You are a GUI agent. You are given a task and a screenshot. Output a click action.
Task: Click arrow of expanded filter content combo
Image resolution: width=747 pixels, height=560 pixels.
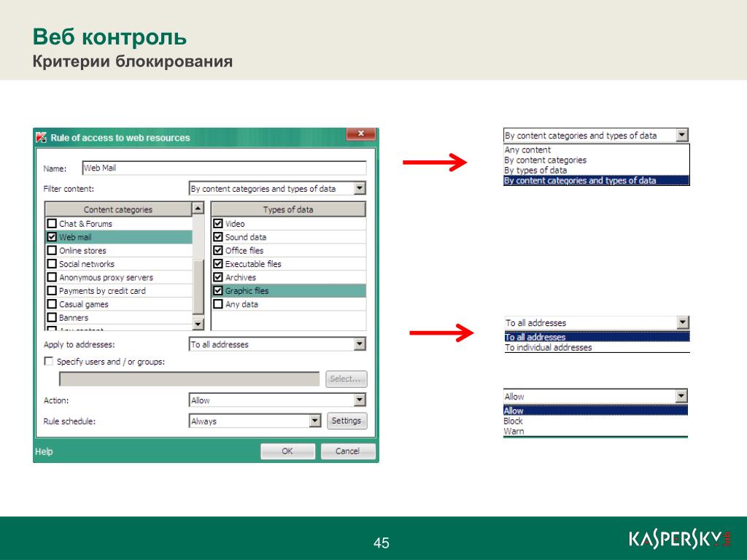tap(682, 135)
